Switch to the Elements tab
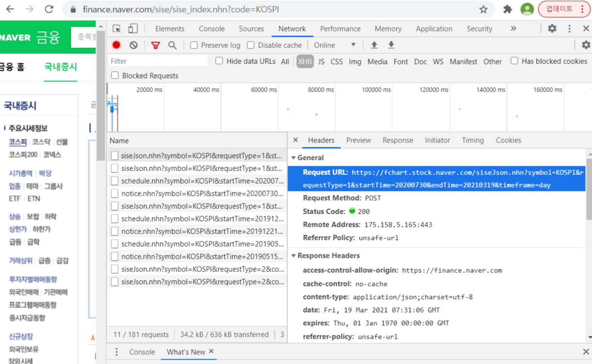This screenshot has width=592, height=364. click(x=170, y=29)
